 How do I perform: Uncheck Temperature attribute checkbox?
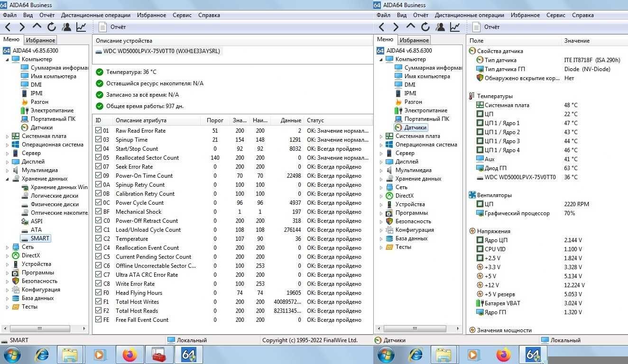[98, 239]
